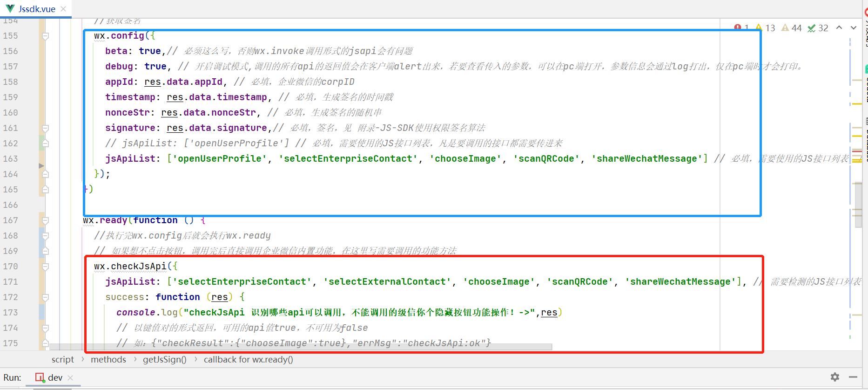Collapse wx.checkJsApi block at line 170
This screenshot has width=868, height=390.
tap(45, 267)
